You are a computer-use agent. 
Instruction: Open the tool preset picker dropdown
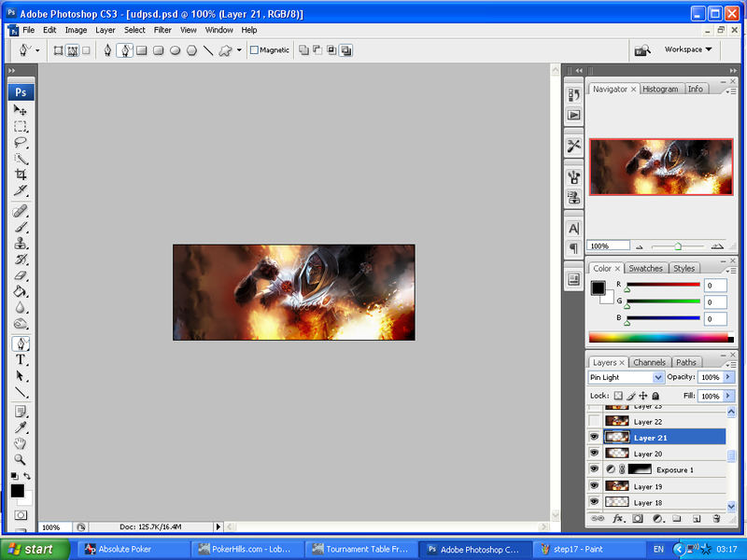pos(37,50)
